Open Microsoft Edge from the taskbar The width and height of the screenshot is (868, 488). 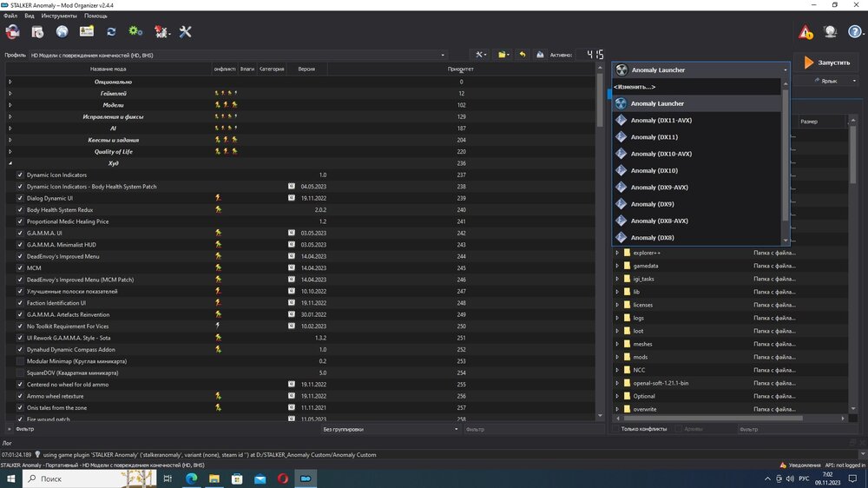(192, 478)
